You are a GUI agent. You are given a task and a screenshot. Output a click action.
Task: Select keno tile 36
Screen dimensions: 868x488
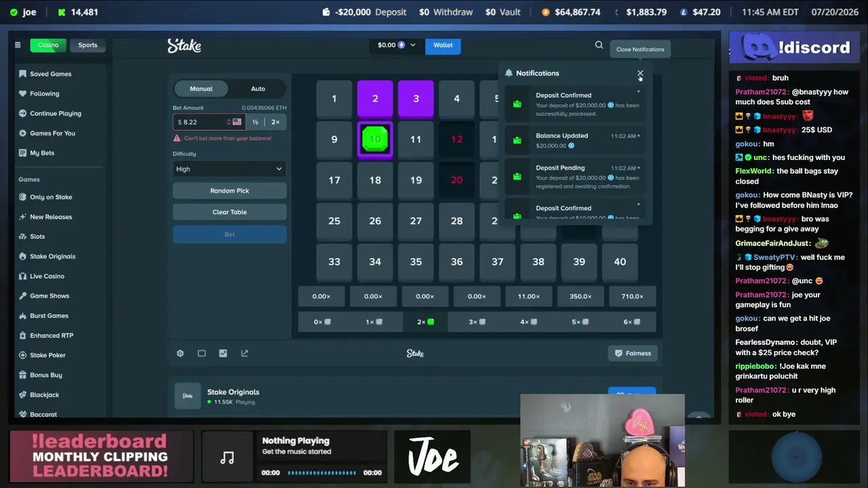click(x=456, y=262)
